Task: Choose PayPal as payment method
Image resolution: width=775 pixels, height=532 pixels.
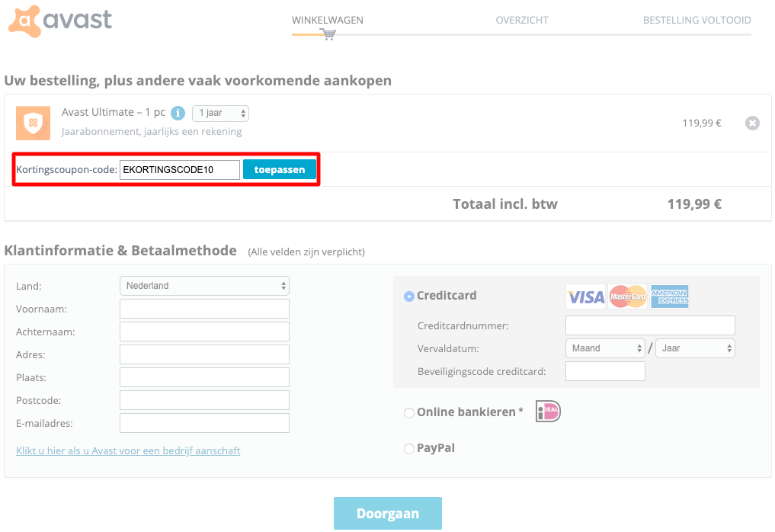Action: coord(409,449)
